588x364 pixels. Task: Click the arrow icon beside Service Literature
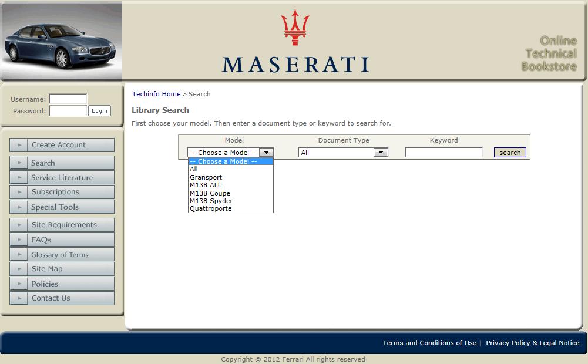pyautogui.click(x=19, y=177)
